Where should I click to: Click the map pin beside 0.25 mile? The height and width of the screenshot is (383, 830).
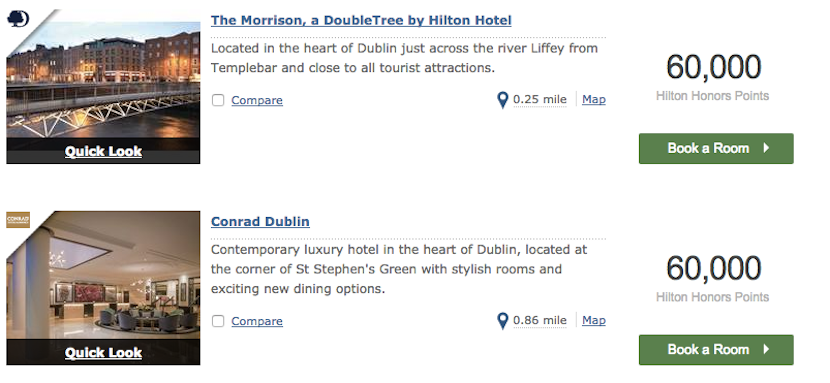pyautogui.click(x=503, y=100)
